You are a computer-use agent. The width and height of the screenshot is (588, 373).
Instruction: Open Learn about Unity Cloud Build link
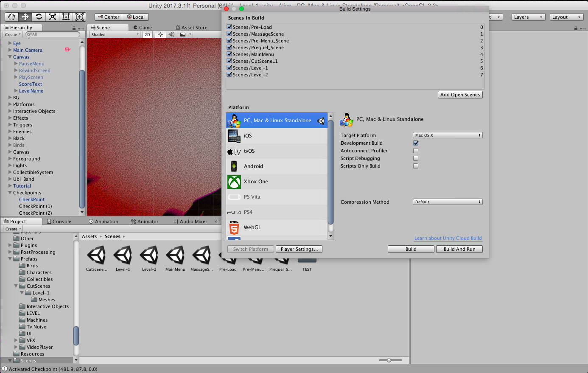pos(448,238)
